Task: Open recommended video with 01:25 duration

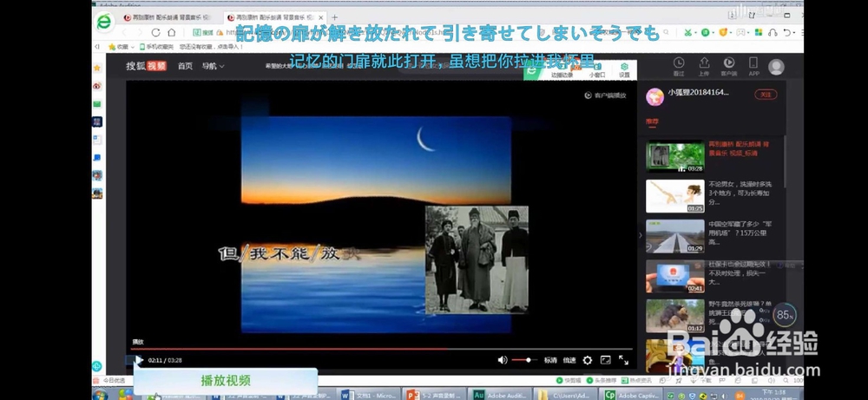Action: (674, 196)
